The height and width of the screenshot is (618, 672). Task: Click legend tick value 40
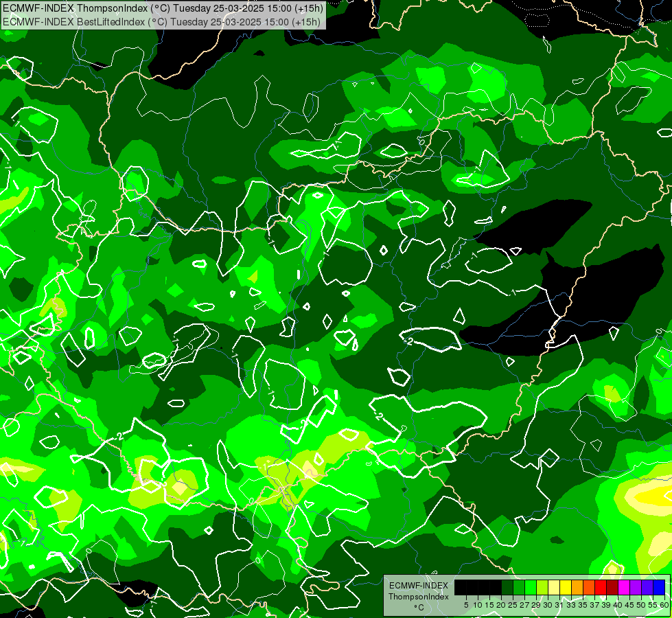click(618, 605)
